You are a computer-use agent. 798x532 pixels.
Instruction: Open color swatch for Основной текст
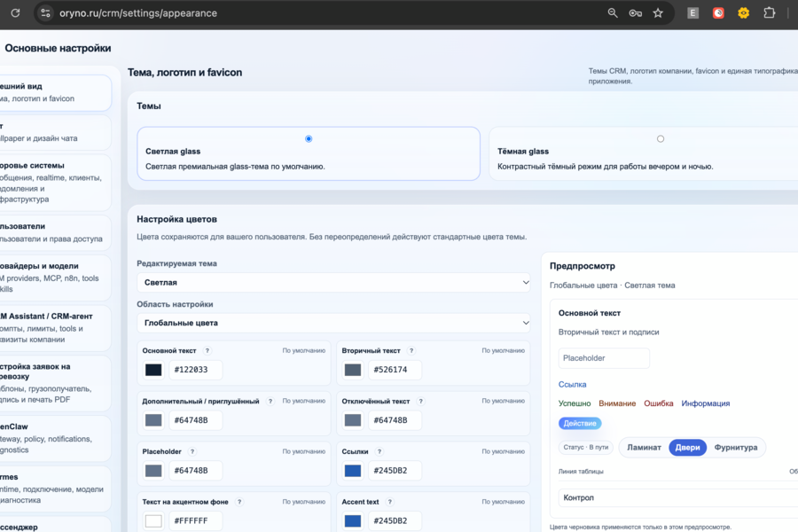coord(153,370)
